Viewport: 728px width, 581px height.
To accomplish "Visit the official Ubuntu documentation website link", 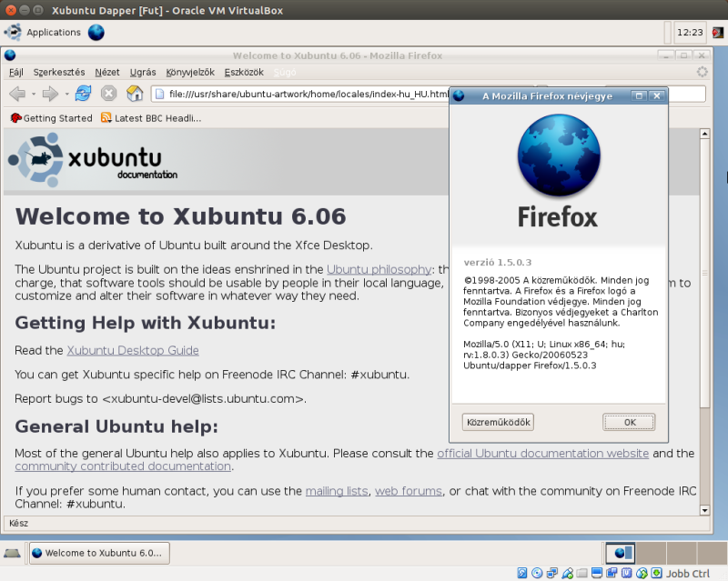I will (x=542, y=454).
